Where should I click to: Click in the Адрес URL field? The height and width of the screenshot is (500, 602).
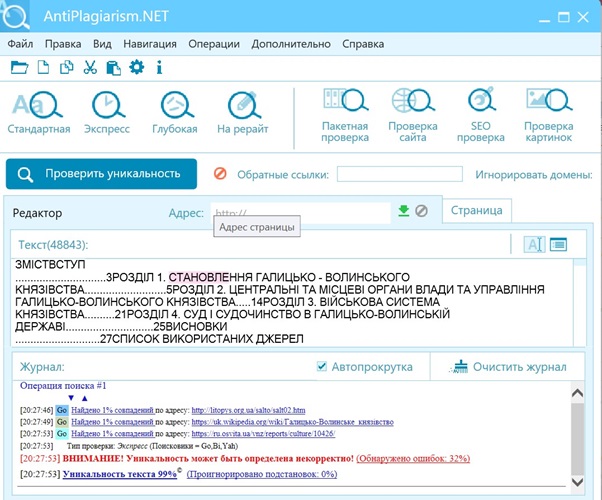[x=300, y=212]
